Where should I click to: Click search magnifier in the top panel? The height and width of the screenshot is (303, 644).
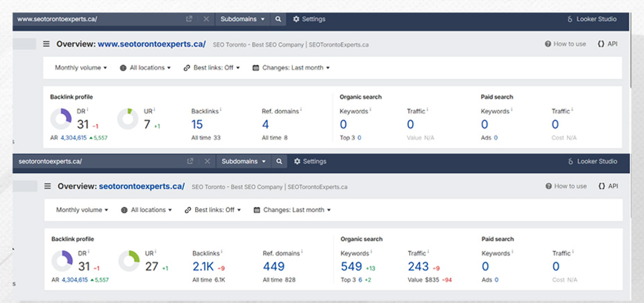278,19
